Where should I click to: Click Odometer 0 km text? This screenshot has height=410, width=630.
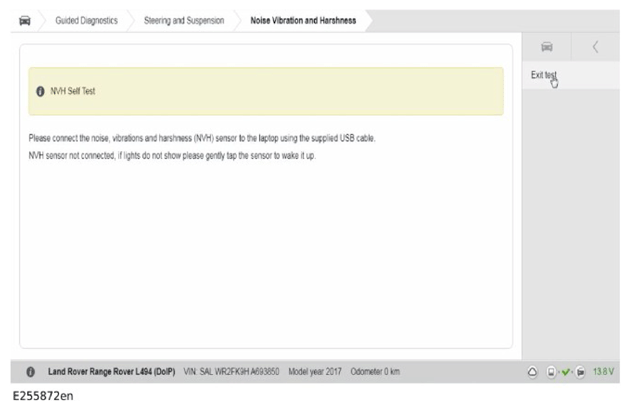[x=375, y=372]
